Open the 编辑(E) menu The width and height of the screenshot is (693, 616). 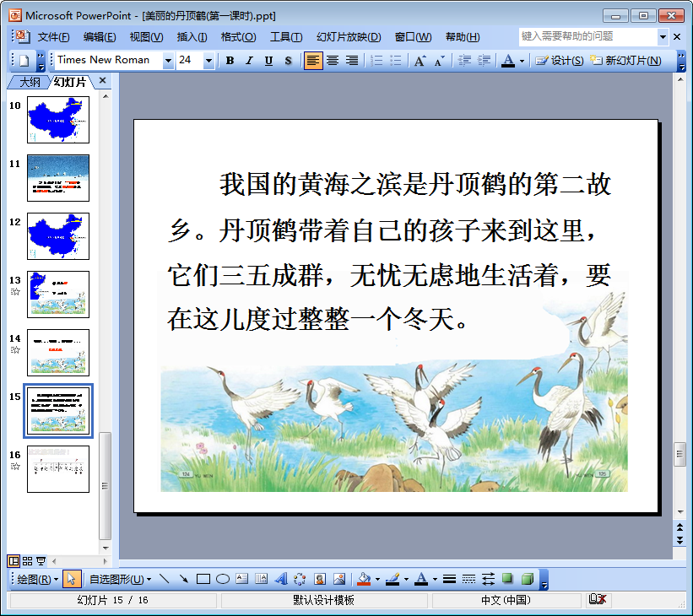pyautogui.click(x=100, y=37)
